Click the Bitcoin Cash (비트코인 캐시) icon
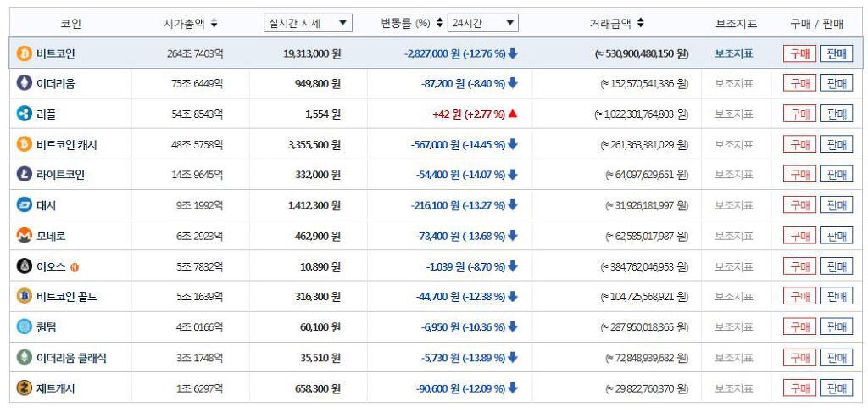The image size is (868, 413). click(25, 144)
